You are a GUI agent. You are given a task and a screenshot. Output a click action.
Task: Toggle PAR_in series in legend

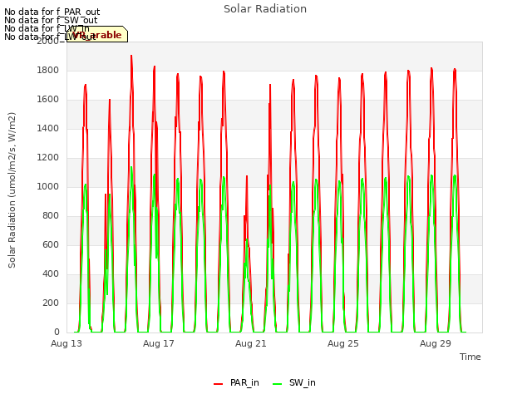[x=236, y=382]
